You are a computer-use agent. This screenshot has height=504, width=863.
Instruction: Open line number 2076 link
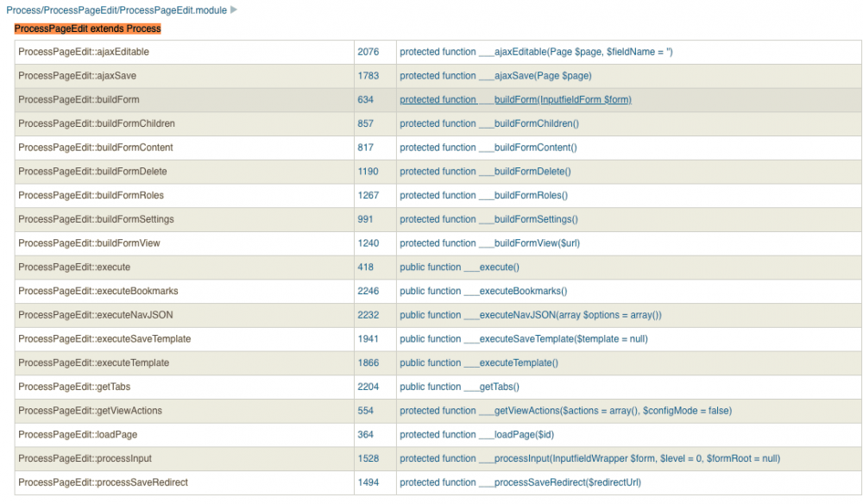(x=368, y=52)
